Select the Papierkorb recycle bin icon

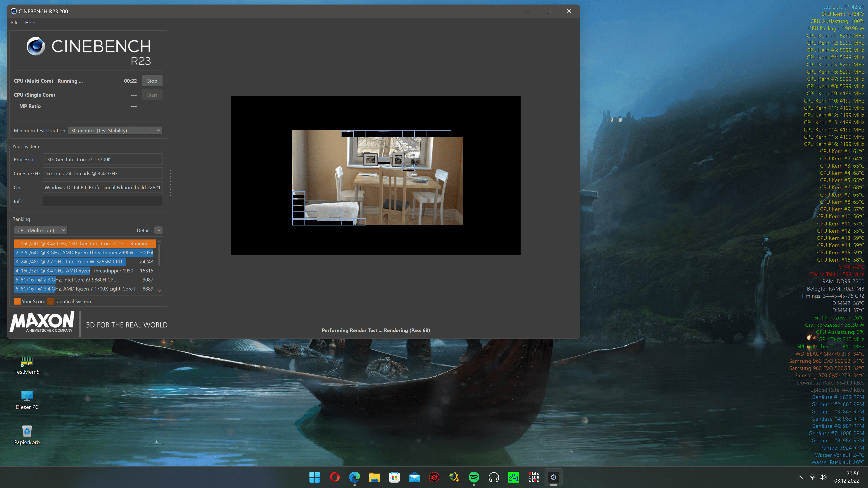[x=27, y=435]
